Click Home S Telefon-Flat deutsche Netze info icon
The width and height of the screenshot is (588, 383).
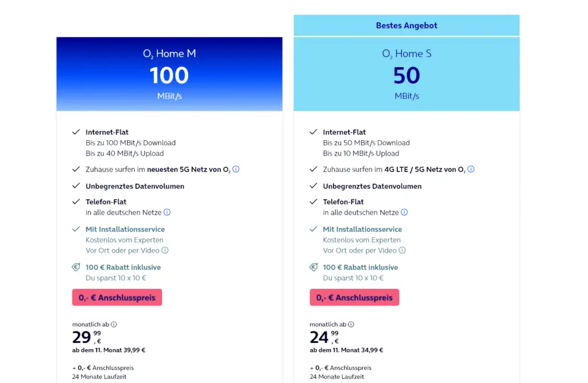point(404,212)
